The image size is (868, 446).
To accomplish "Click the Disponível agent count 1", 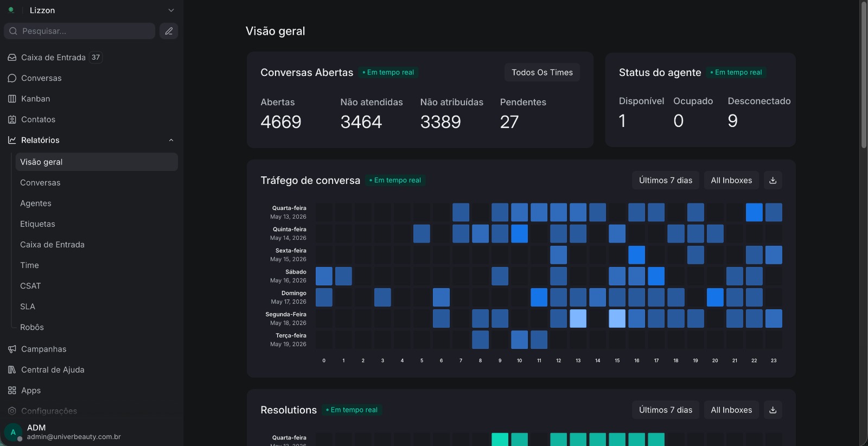I will [622, 121].
